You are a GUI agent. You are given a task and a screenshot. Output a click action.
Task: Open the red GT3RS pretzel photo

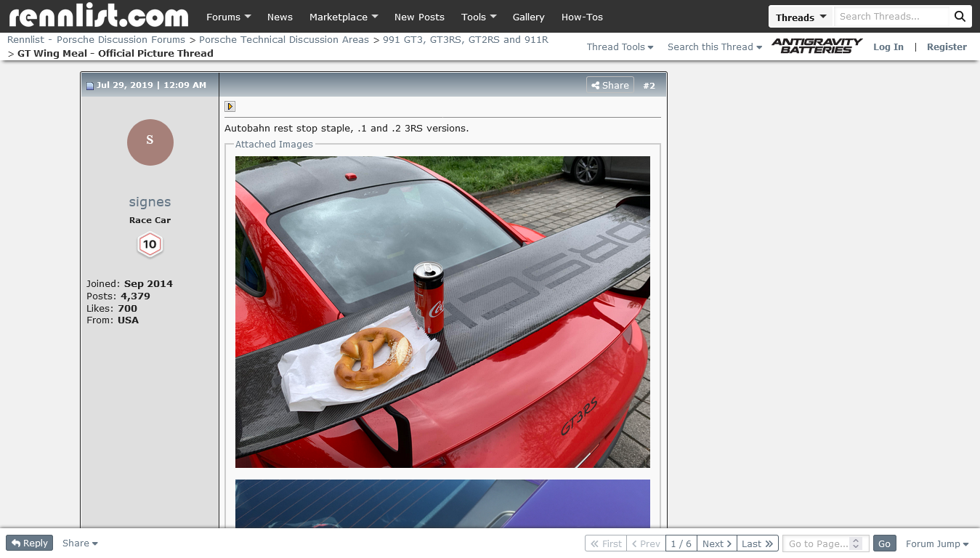pos(442,312)
